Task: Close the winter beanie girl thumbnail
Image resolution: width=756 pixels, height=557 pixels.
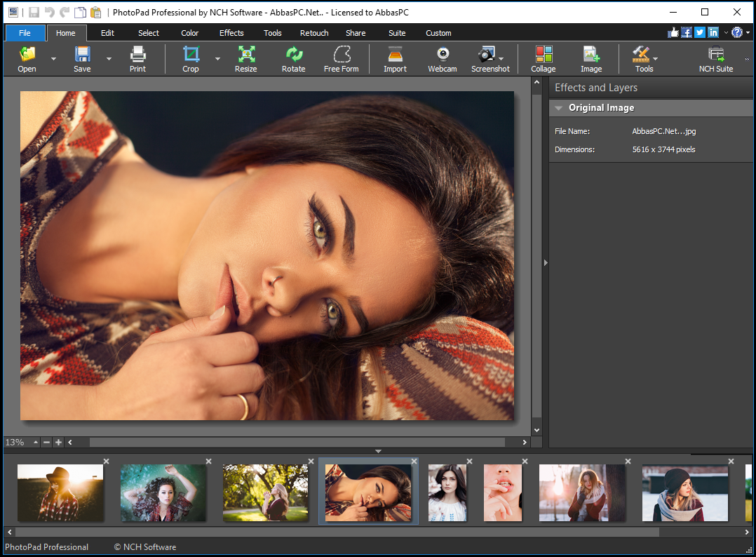Action: pyautogui.click(x=731, y=462)
